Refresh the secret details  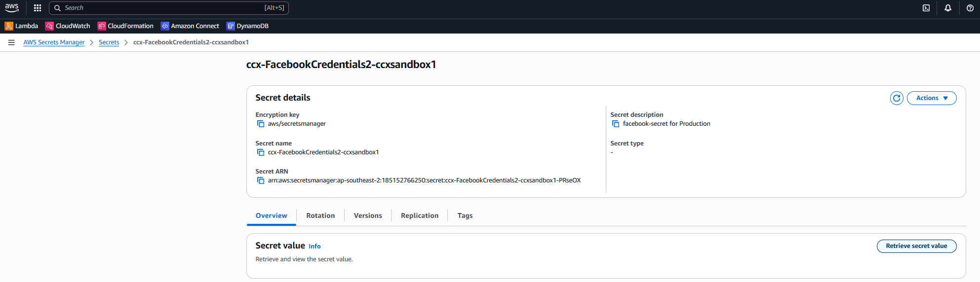coord(897,98)
